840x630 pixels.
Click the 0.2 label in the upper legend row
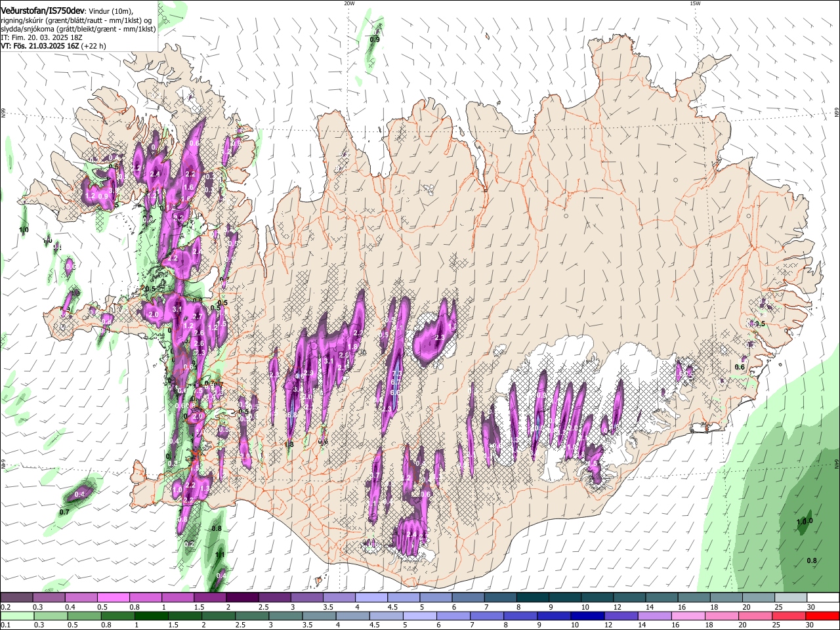6,607
